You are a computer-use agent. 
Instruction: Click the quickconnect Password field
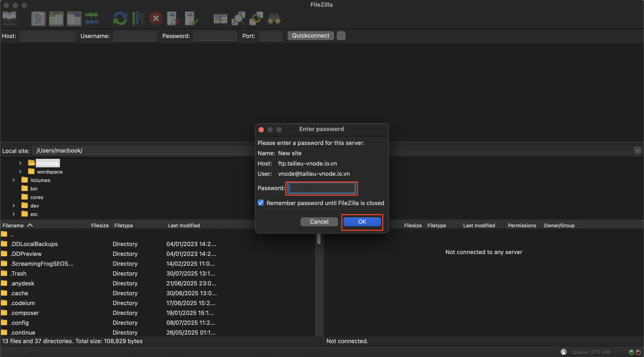[x=215, y=36]
